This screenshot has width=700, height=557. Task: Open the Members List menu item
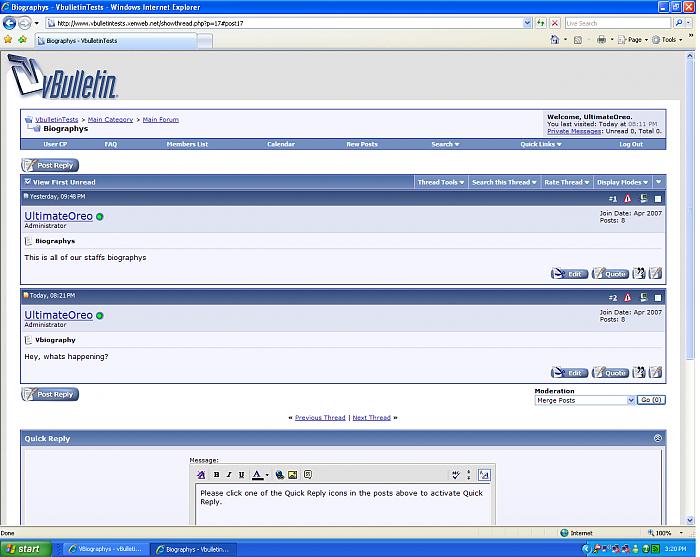tap(187, 144)
